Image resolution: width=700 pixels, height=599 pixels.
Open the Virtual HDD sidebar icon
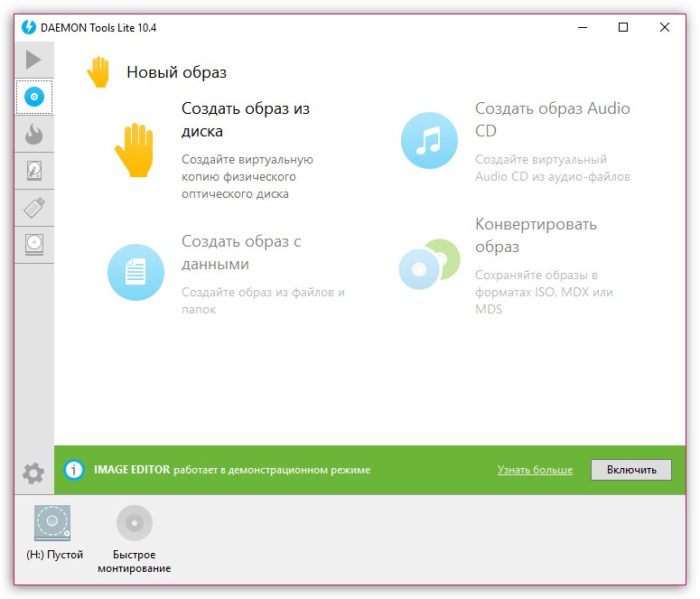pyautogui.click(x=34, y=171)
